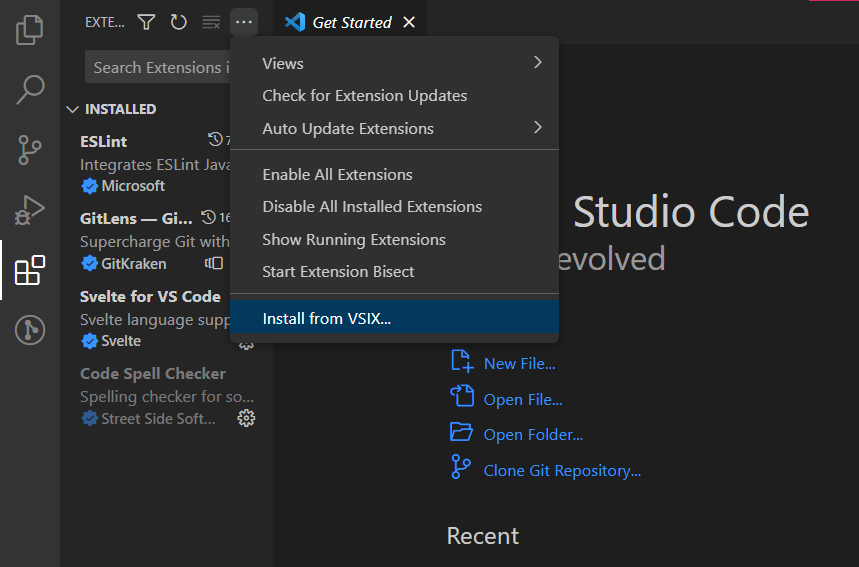Select Install from VSIX menu item
Screen dimensions: 859x567
click(326, 319)
